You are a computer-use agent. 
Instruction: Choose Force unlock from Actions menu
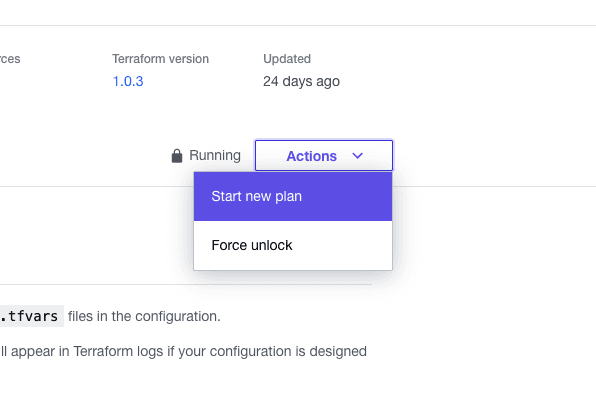[293, 246]
